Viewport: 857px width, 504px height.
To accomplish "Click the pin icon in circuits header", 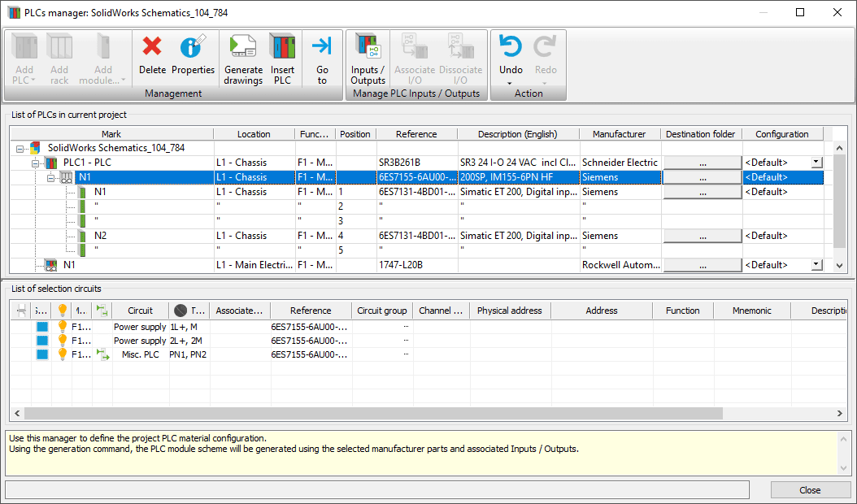I will coord(21,311).
